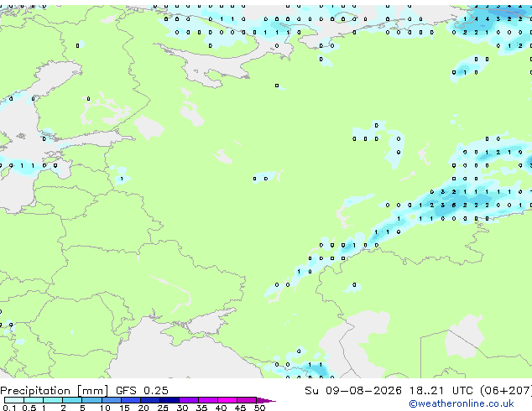
Task: Click the magenta legend swatch between 40 and 45
Action: 227,400
